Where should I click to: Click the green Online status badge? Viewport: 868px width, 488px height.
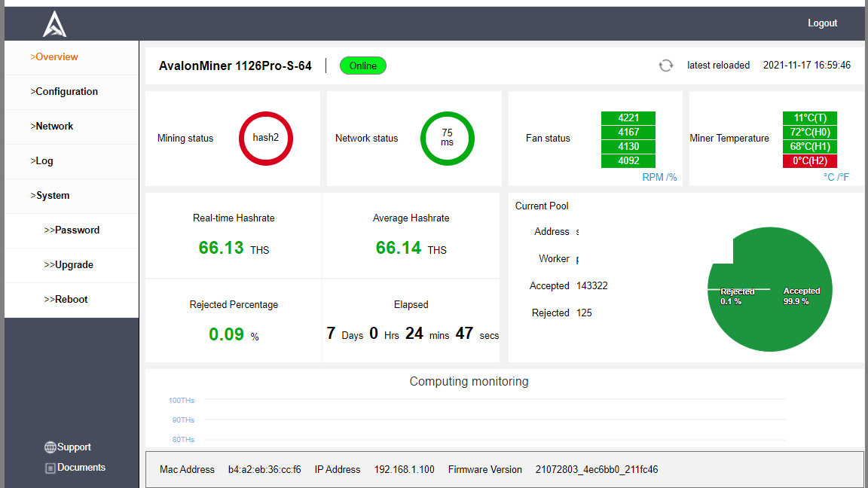coord(363,66)
